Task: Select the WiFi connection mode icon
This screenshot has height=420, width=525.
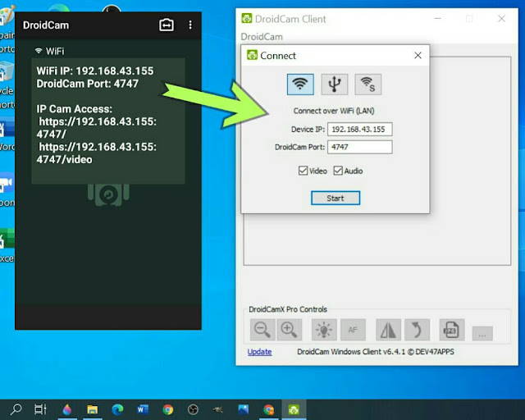Action: coord(300,84)
